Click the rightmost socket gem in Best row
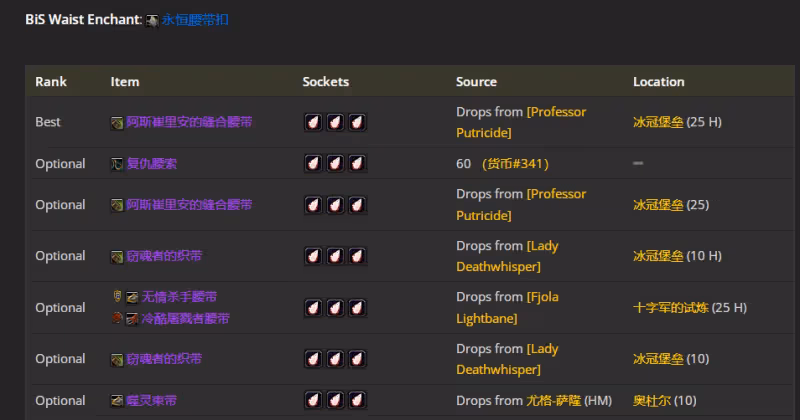Viewport: 800px width, 420px height. [x=357, y=122]
